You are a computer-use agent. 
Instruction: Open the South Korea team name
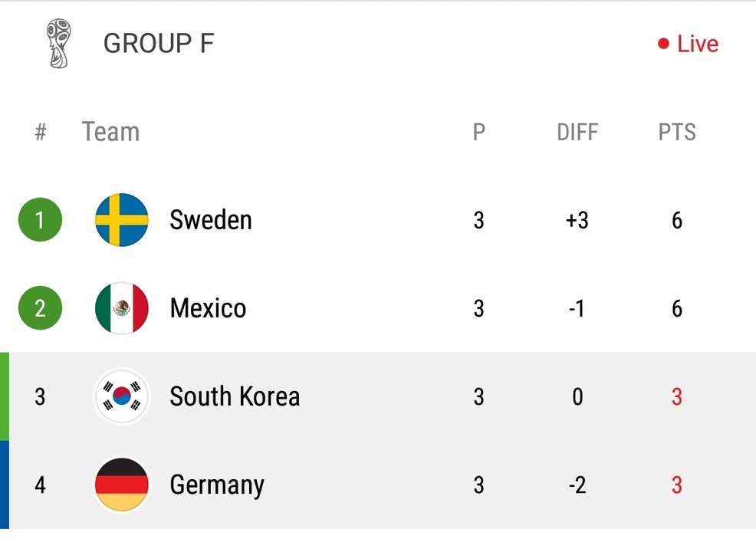(x=235, y=396)
